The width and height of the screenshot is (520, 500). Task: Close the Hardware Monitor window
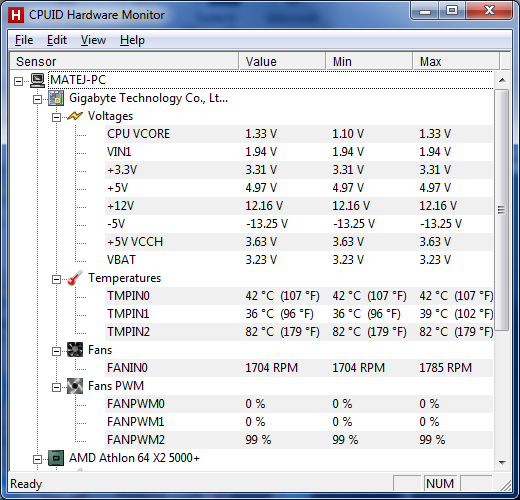tap(489, 11)
